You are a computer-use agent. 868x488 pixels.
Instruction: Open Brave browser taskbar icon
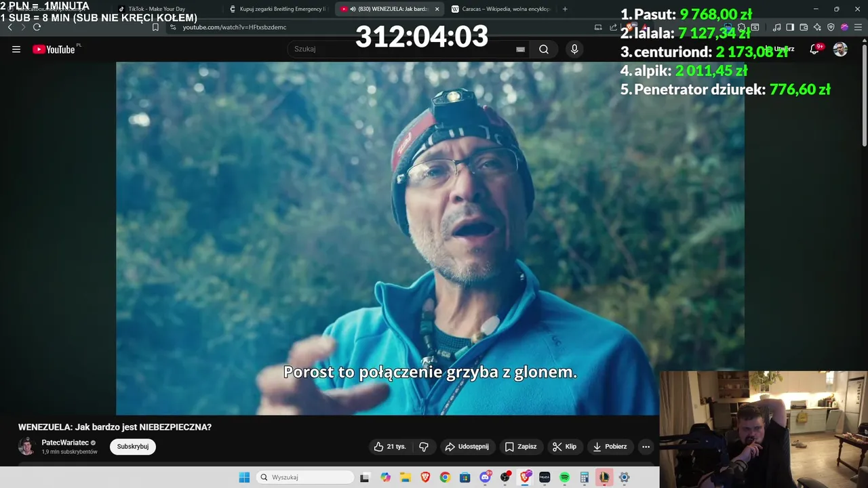coord(425,477)
